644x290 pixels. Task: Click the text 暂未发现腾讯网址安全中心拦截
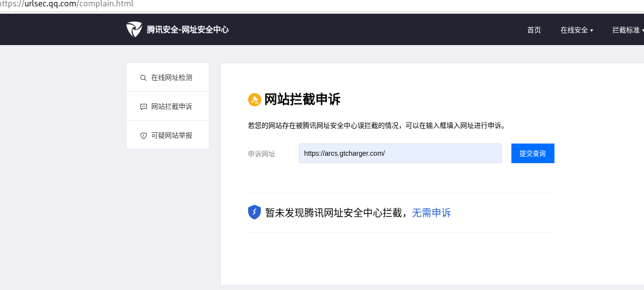(335, 213)
